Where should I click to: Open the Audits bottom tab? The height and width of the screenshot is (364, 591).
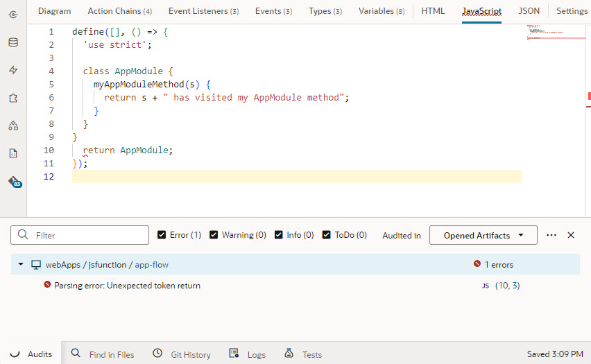(x=31, y=354)
